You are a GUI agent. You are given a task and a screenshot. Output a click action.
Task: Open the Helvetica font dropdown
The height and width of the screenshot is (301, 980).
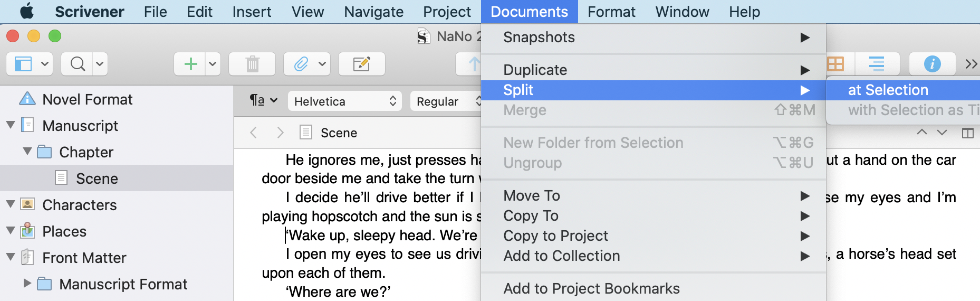coord(345,101)
